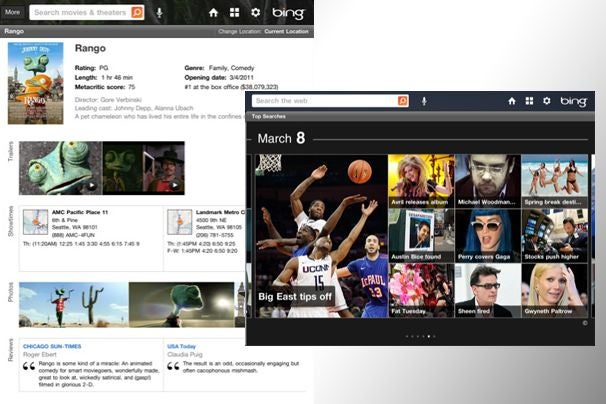The height and width of the screenshot is (404, 606).
Task: Tap the microphone icon in the movies window
Action: coord(159,13)
